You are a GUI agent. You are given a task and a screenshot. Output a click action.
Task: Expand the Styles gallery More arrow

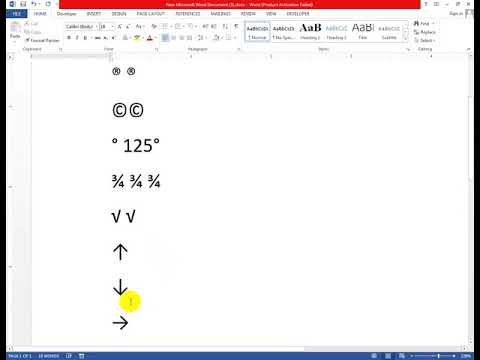(405, 39)
